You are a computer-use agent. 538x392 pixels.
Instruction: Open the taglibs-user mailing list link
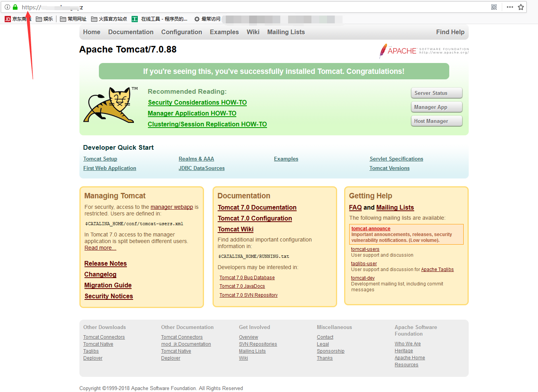364,264
